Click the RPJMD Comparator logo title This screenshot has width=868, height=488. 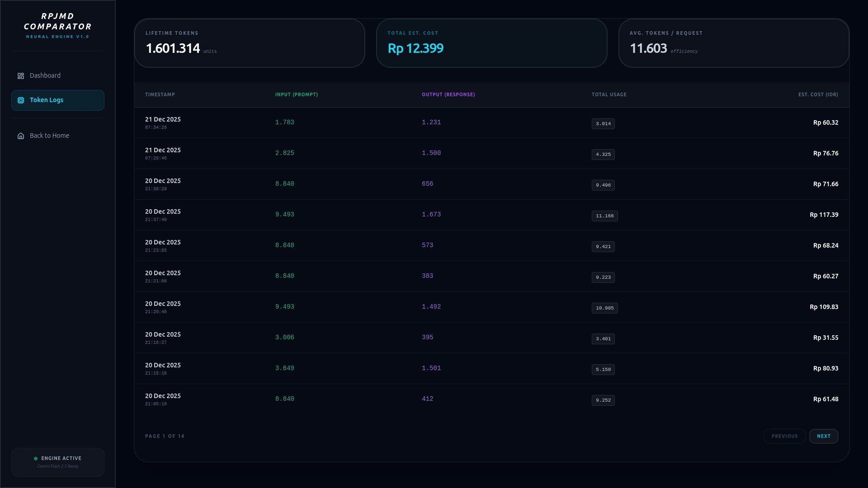point(58,22)
